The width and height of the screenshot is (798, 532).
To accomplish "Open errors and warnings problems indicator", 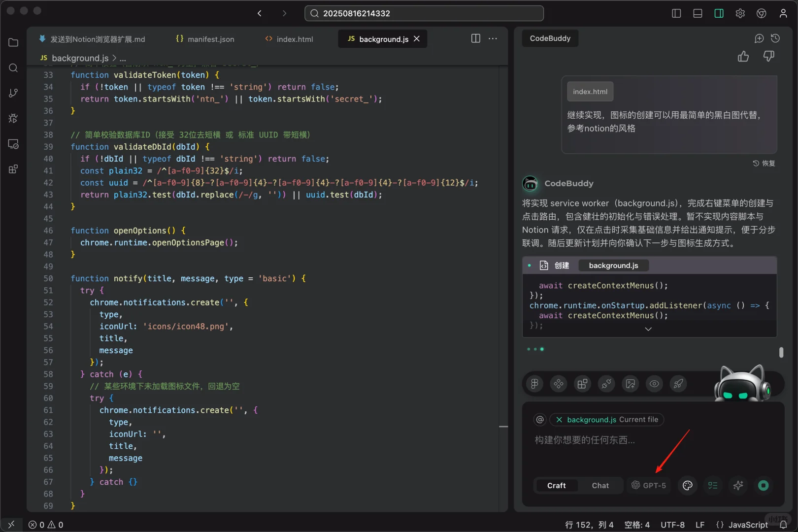I will (46, 525).
